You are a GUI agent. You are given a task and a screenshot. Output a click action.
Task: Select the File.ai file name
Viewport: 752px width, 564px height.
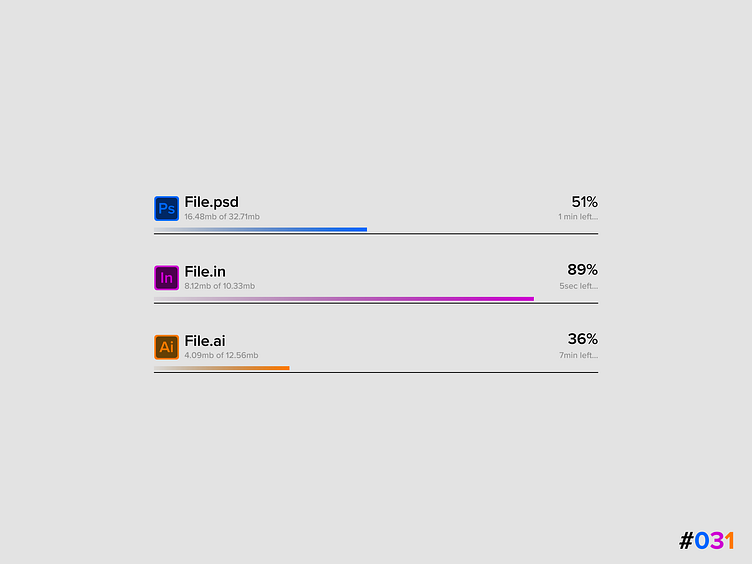pyautogui.click(x=205, y=340)
